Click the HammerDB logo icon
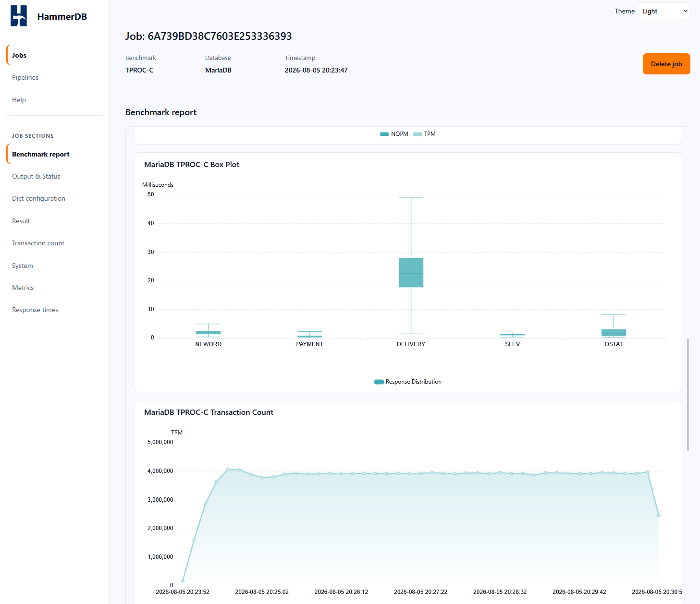Image resolution: width=700 pixels, height=604 pixels. 19,16
